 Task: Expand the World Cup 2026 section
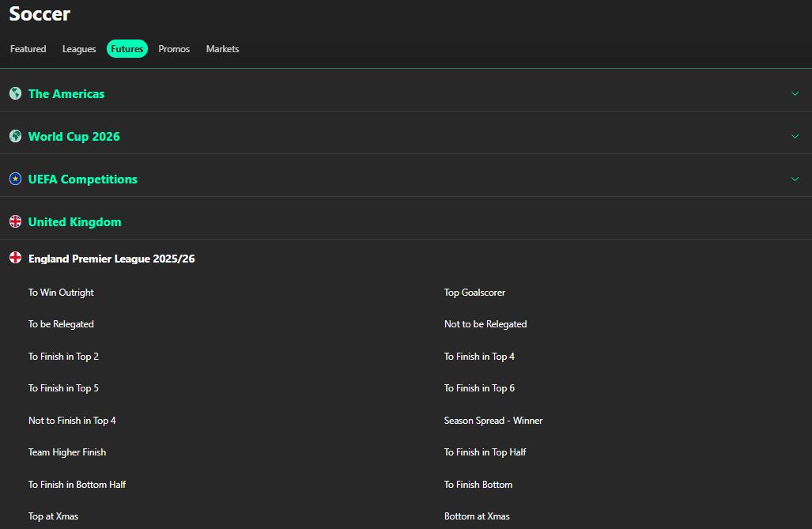point(795,136)
